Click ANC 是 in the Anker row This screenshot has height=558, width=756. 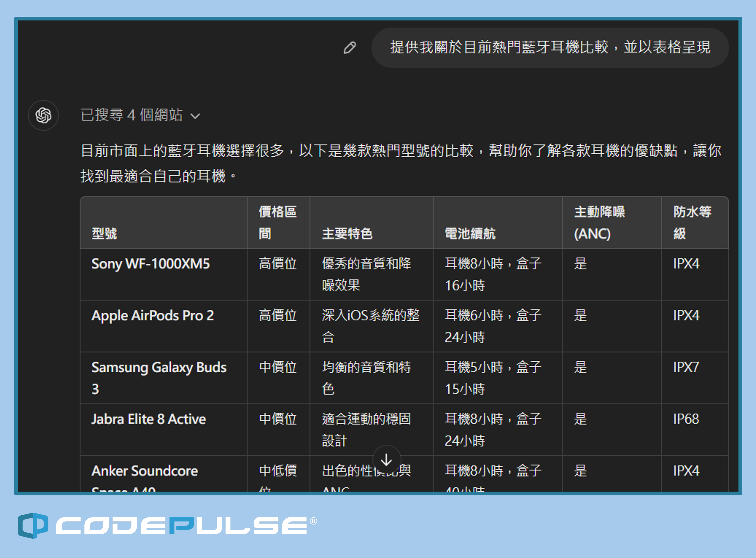(580, 471)
